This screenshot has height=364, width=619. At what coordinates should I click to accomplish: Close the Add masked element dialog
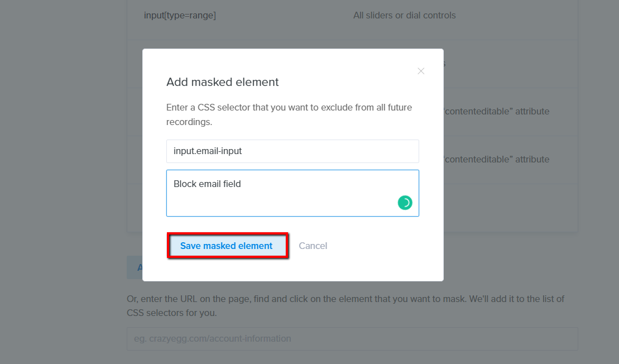click(x=421, y=71)
